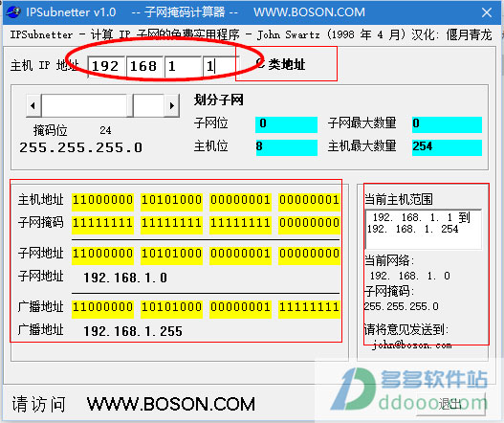Click the mask bits slider left arrow
Image resolution: width=504 pixels, height=423 pixels.
33,105
